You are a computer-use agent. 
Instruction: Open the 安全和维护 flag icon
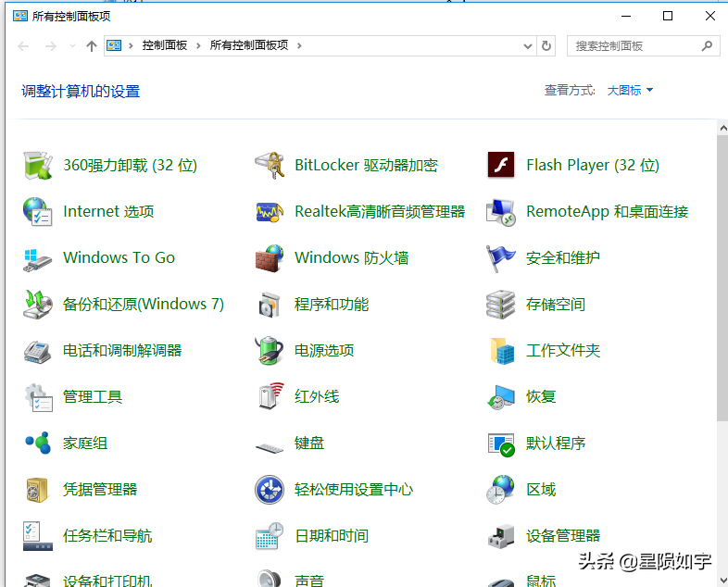click(501, 258)
